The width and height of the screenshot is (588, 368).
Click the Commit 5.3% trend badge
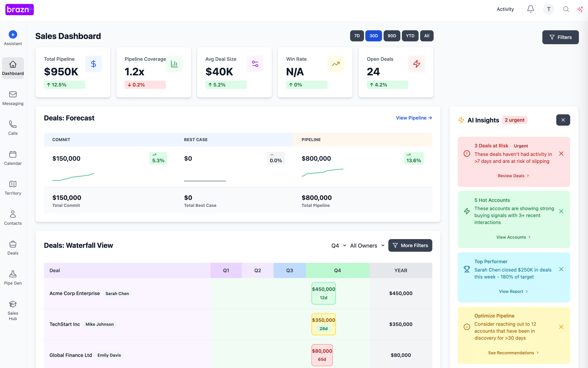158,158
